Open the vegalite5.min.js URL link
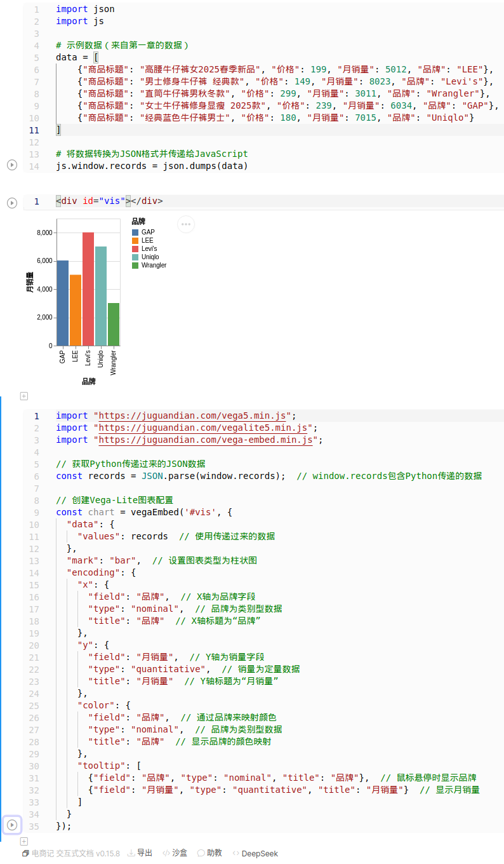Screen dimensions: 504x864 (x=203, y=428)
